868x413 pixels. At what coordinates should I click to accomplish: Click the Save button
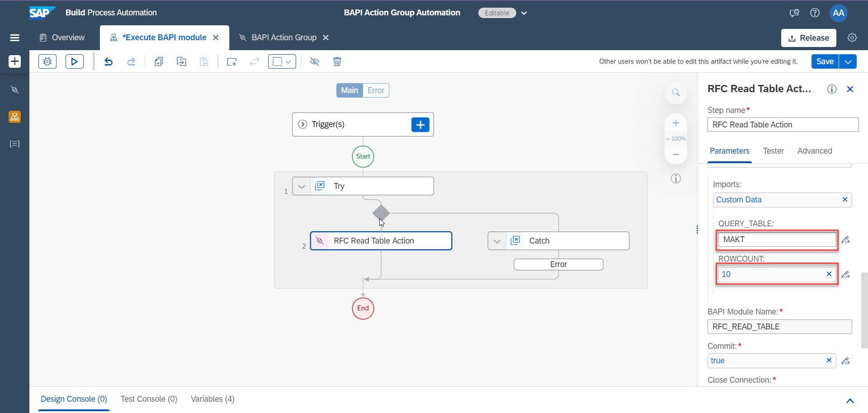point(825,61)
